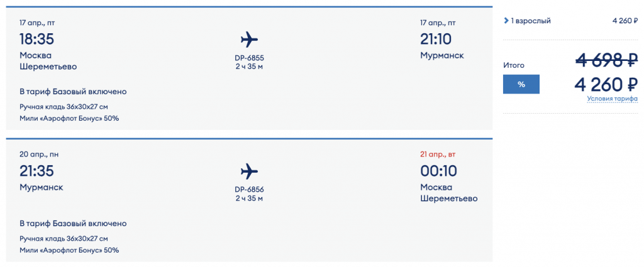Click the crossed-out 4 698 ₽ price

(607, 61)
